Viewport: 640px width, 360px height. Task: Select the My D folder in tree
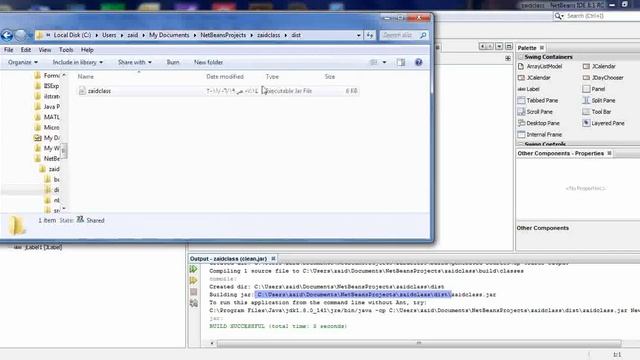[x=47, y=138]
